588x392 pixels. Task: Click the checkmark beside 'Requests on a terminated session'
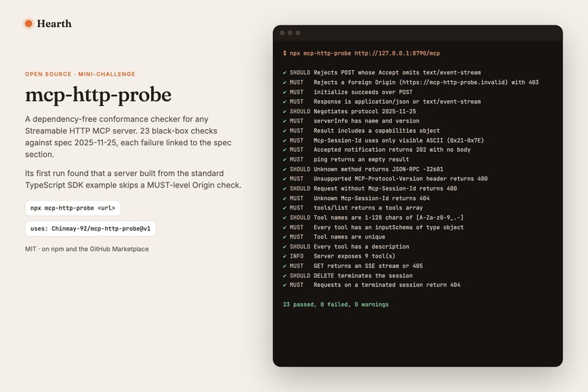[285, 285]
